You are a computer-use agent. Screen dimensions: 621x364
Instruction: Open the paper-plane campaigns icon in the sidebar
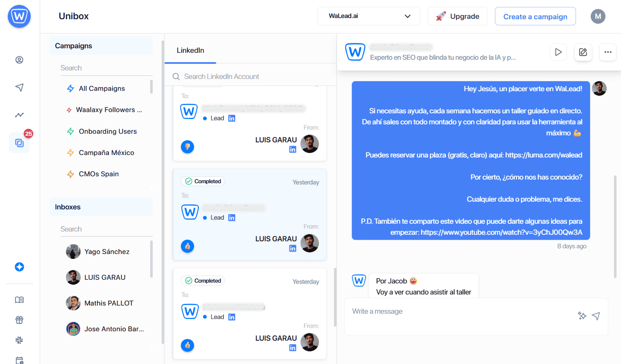pyautogui.click(x=19, y=87)
